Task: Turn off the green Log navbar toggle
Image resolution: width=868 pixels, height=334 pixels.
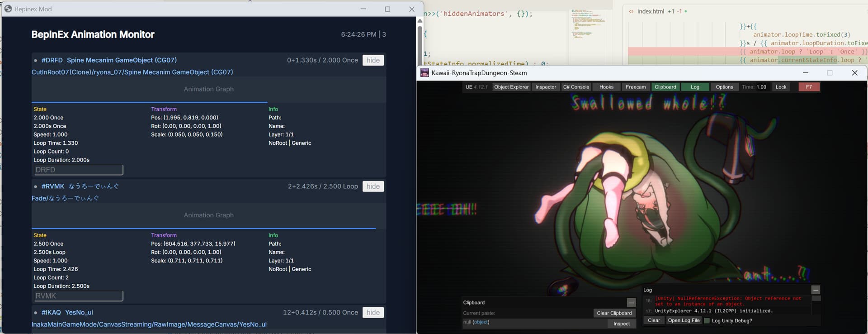Action: pyautogui.click(x=695, y=87)
